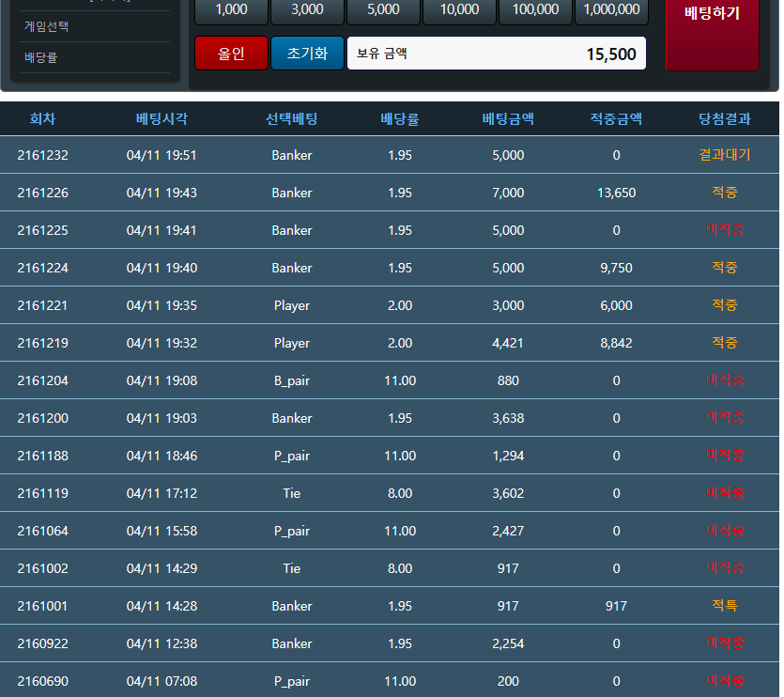Screen dimensions: 784x697
Task: Click the 베팅시각 column header
Action: pos(161,119)
